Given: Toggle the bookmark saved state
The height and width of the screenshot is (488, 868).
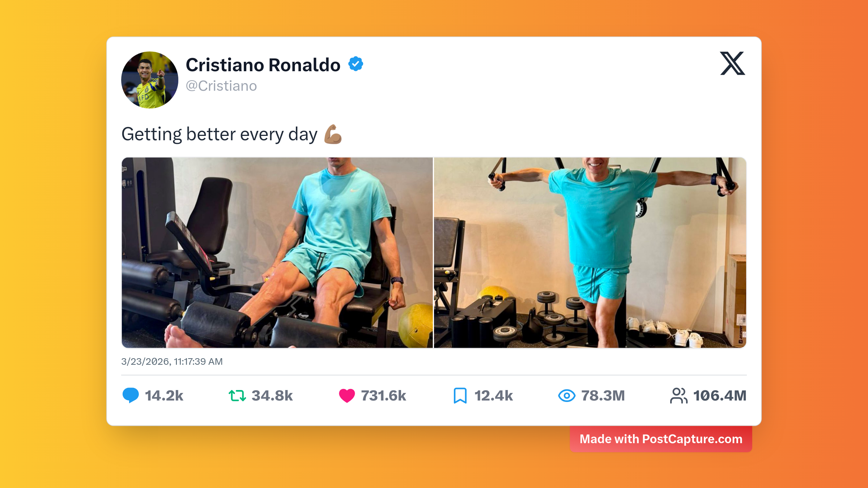Looking at the screenshot, I should [460, 396].
